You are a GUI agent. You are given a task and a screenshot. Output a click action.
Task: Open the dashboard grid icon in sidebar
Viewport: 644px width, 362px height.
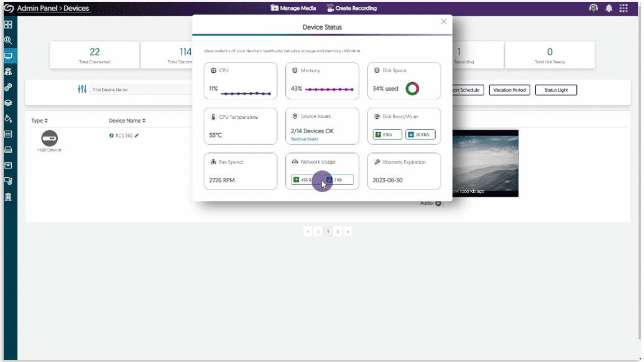(x=8, y=25)
